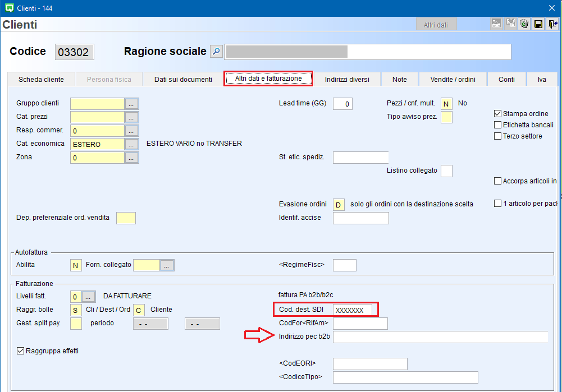Viewport: 562px width, 392px height.
Task: Open the Forn. collegato lookup button
Action: (167, 265)
